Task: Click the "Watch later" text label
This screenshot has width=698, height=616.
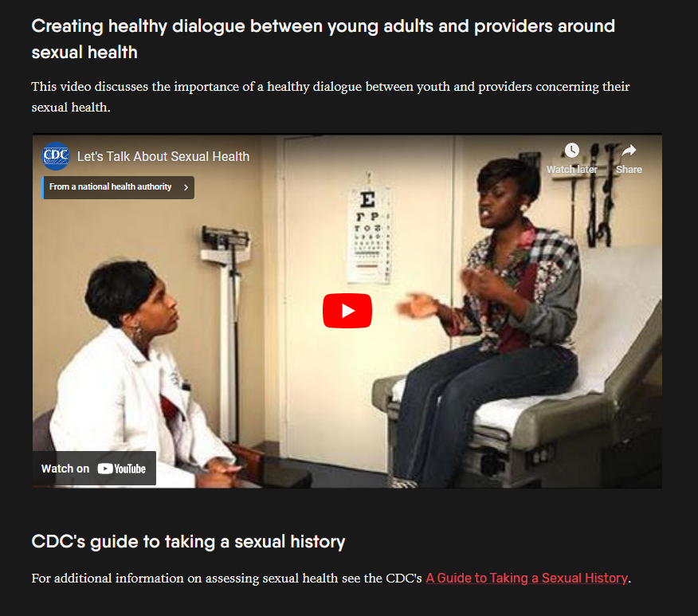Action: (572, 170)
